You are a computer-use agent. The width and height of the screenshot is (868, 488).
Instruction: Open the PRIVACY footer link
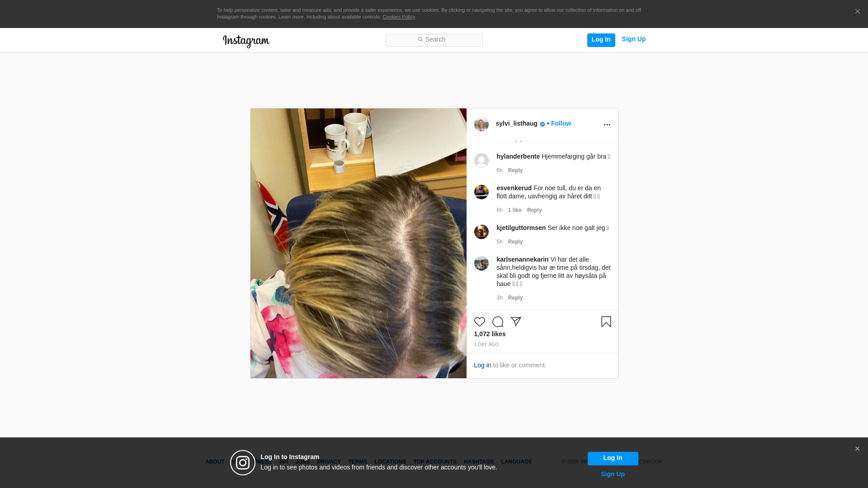point(329,462)
